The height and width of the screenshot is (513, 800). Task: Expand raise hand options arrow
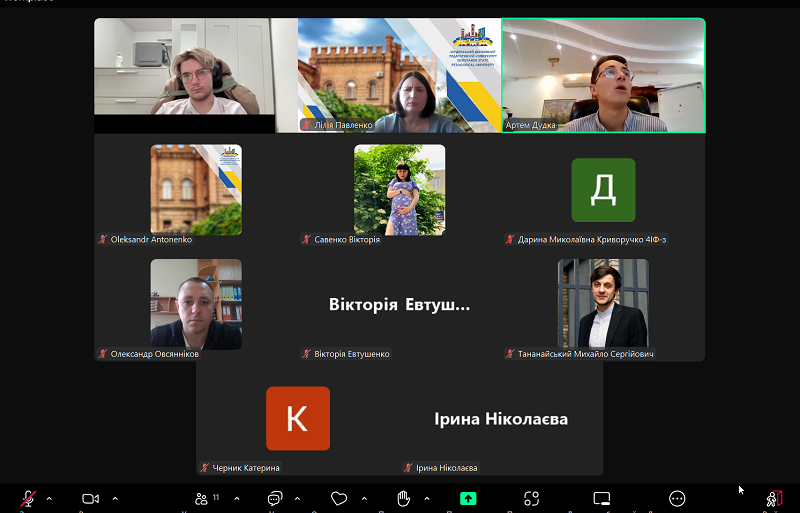pyautogui.click(x=427, y=498)
